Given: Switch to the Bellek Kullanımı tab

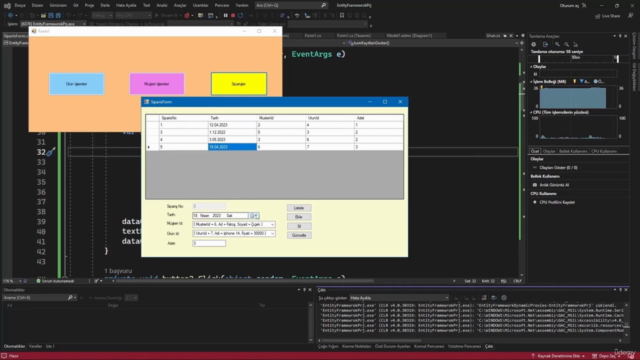Looking at the screenshot, I should 573,151.
